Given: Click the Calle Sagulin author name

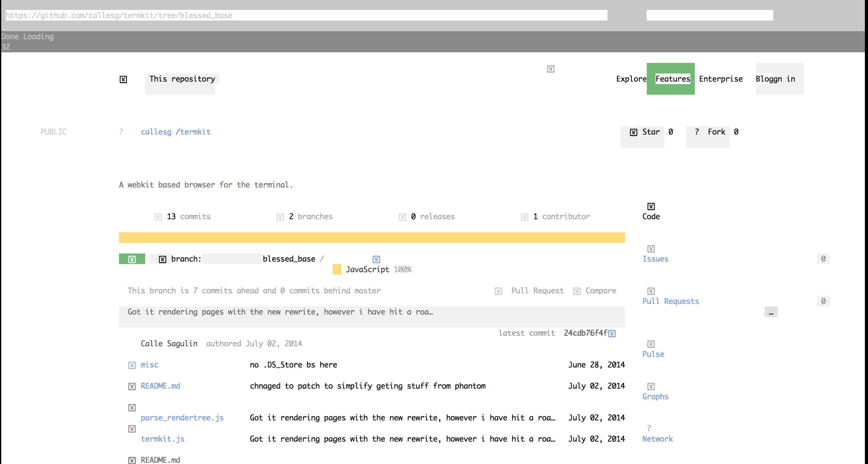Looking at the screenshot, I should pos(169,343).
